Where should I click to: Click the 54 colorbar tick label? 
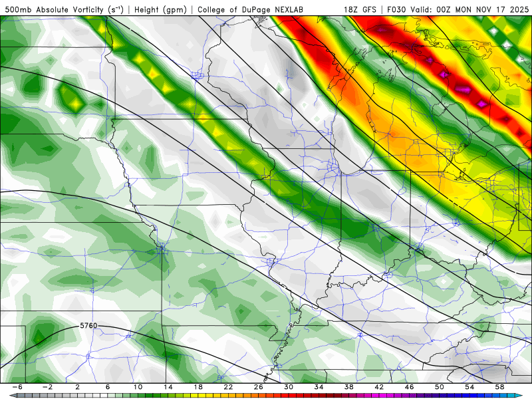click(x=469, y=387)
